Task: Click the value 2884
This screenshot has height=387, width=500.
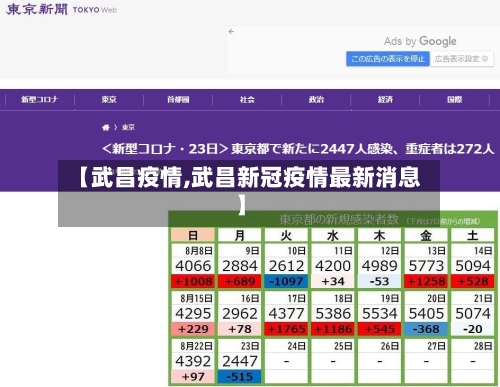Action: pyautogui.click(x=240, y=266)
